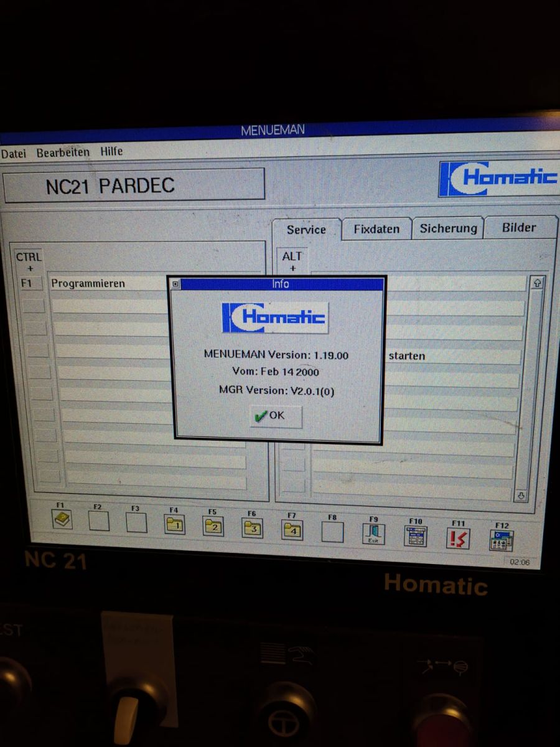This screenshot has width=560, height=747.
Task: Confirm the Info dialog with OK
Action: (x=276, y=416)
